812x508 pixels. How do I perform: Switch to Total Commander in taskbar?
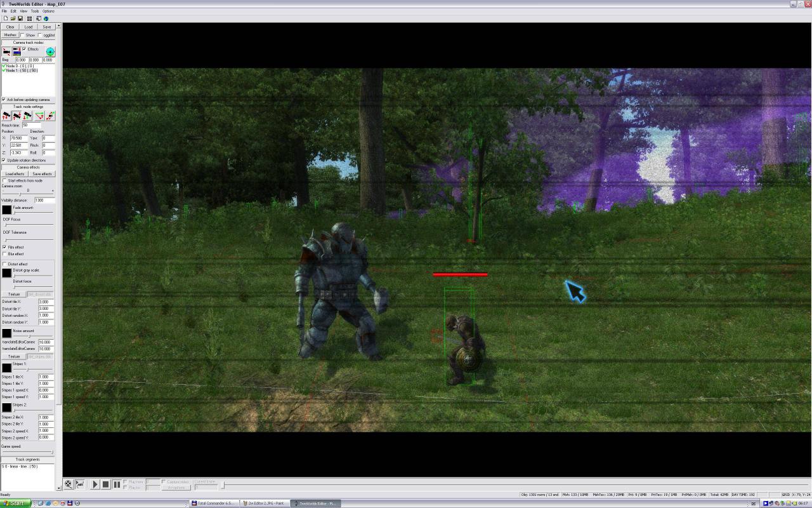(x=214, y=503)
